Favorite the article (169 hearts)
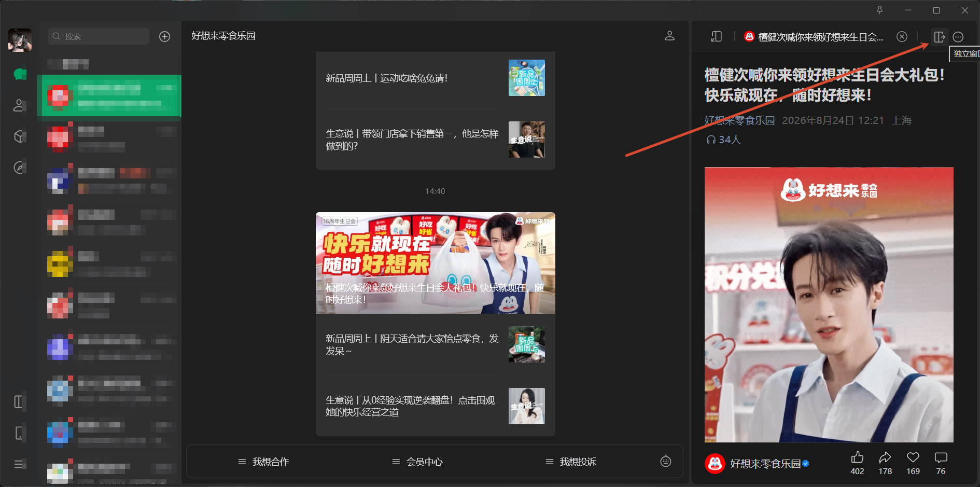 click(x=913, y=463)
